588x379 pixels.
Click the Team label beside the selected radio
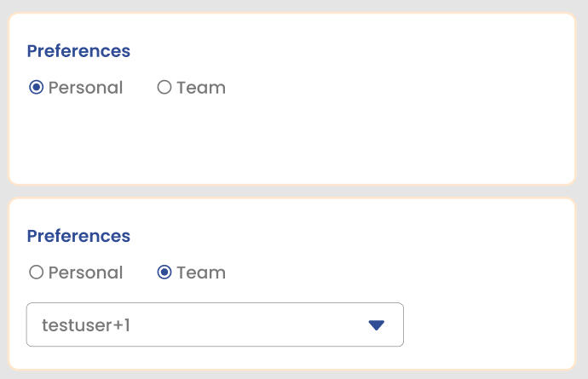[201, 273]
